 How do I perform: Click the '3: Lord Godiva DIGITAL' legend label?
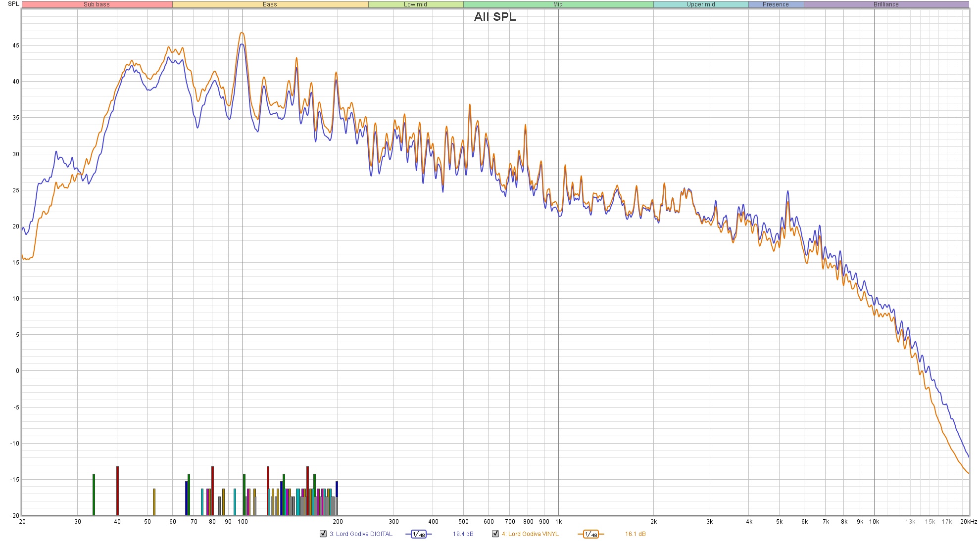(x=361, y=534)
